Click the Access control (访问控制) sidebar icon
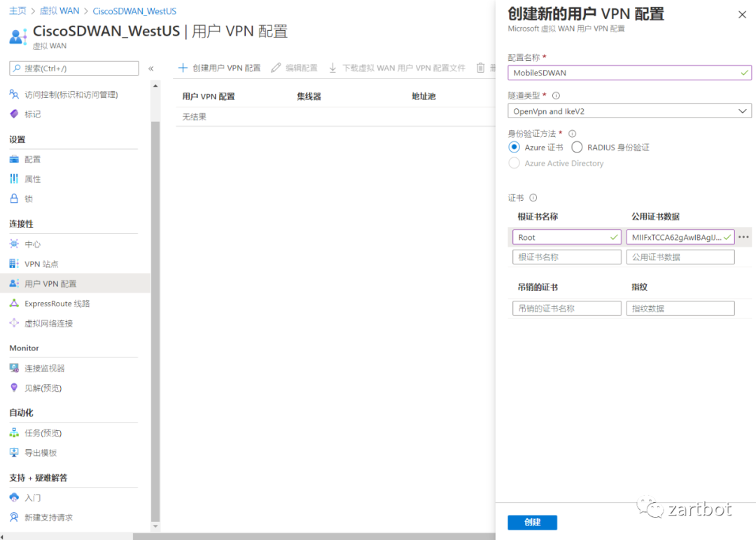This screenshot has width=756, height=540. [x=14, y=94]
